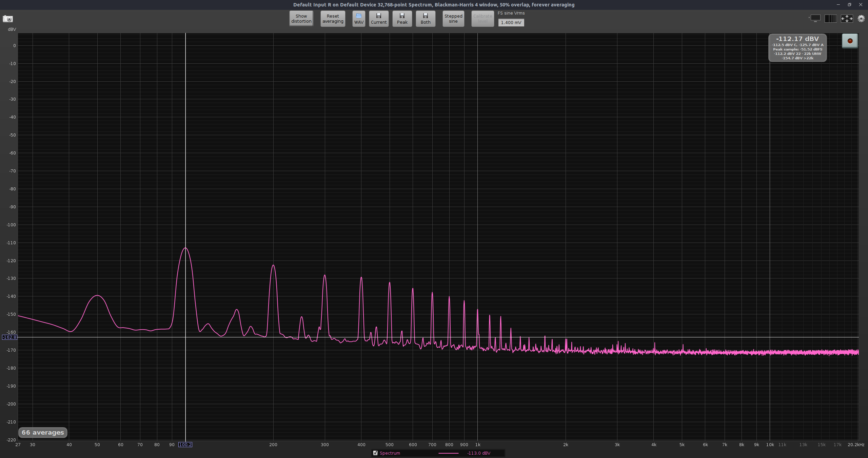
Task: Click the -112.2 dBV 22 - 22k UNW text
Action: 797,54
